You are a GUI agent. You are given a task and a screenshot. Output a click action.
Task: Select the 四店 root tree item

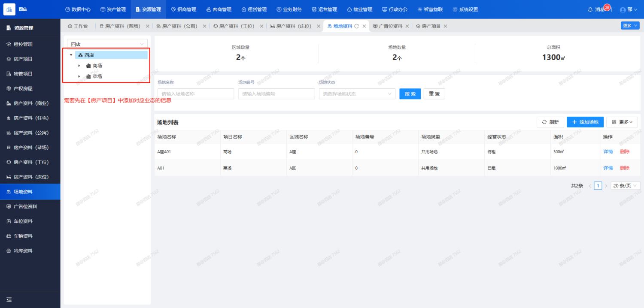pyautogui.click(x=111, y=55)
